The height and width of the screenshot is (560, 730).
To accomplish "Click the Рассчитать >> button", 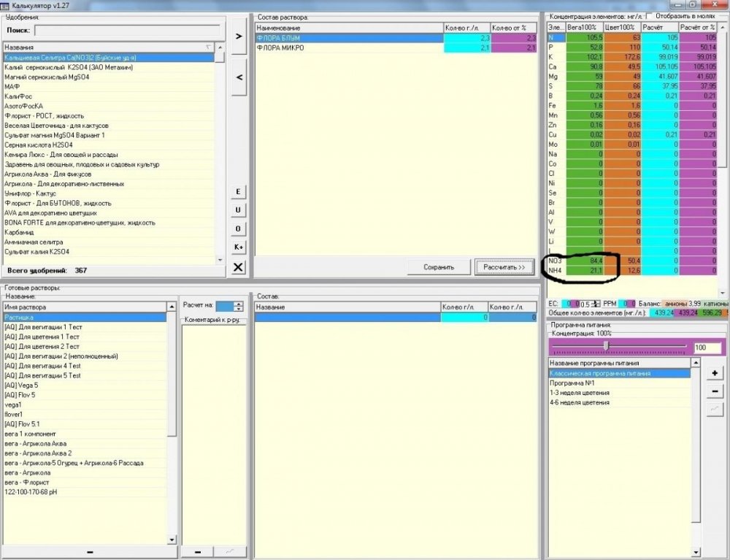I will pyautogui.click(x=504, y=267).
